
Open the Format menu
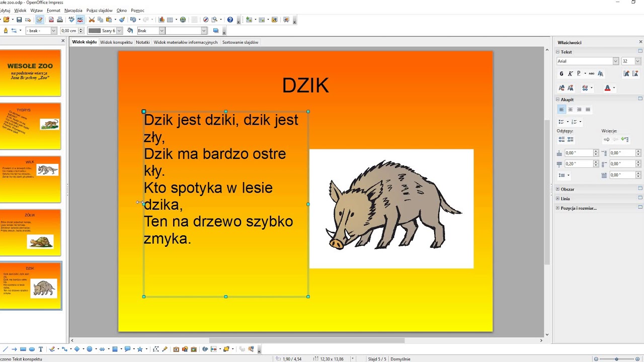tap(53, 10)
